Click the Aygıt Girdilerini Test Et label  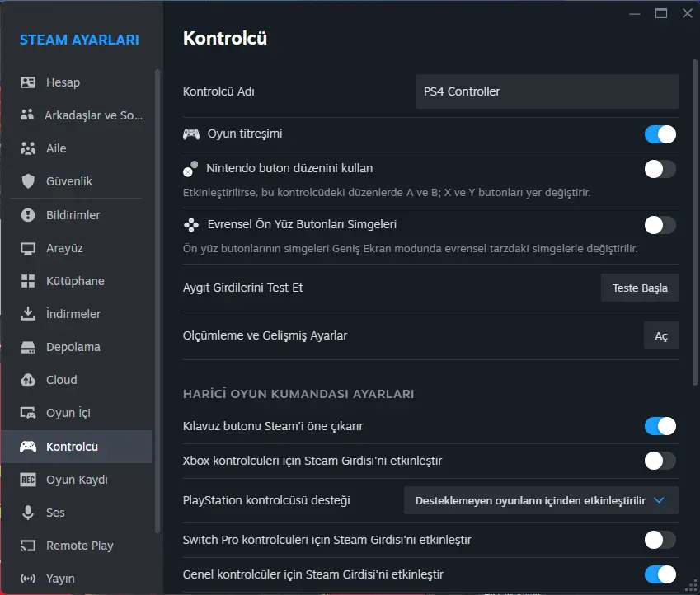242,288
